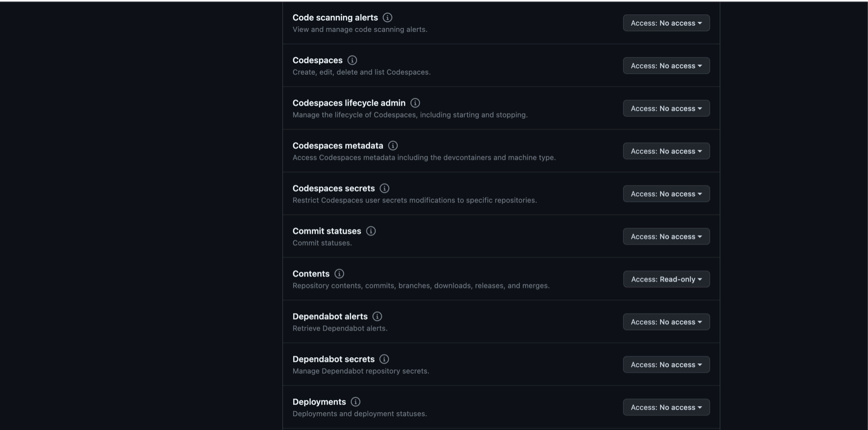Click the info icon next to Contents

(x=339, y=274)
